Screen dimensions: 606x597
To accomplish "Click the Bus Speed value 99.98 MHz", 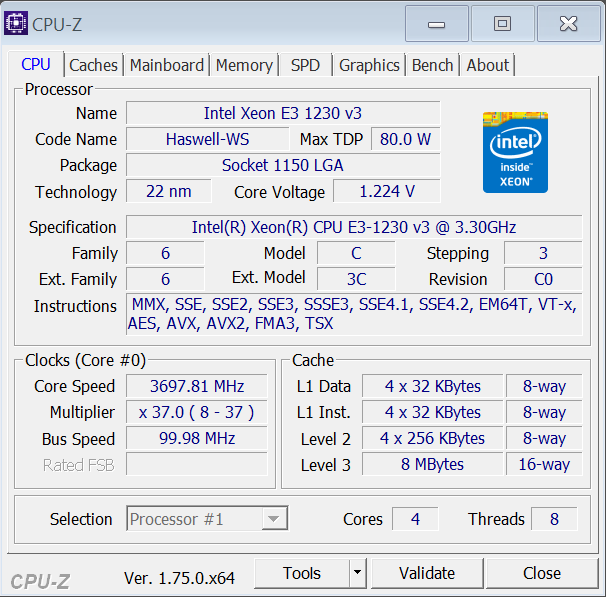I will [x=197, y=438].
